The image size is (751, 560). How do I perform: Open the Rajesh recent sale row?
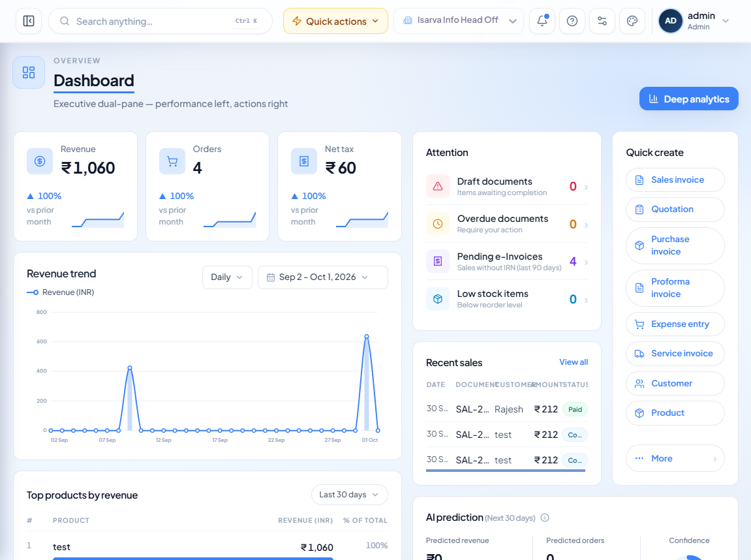pyautogui.click(x=507, y=409)
